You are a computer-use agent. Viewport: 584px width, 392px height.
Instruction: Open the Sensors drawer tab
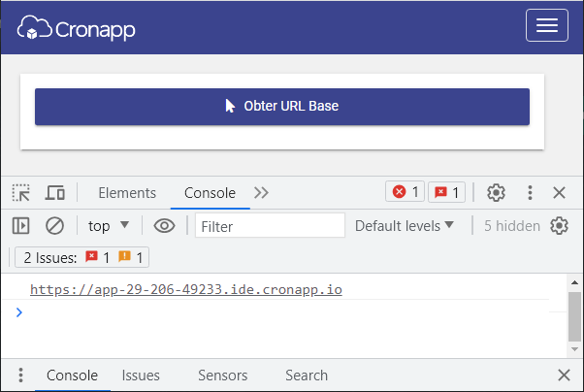pos(223,376)
